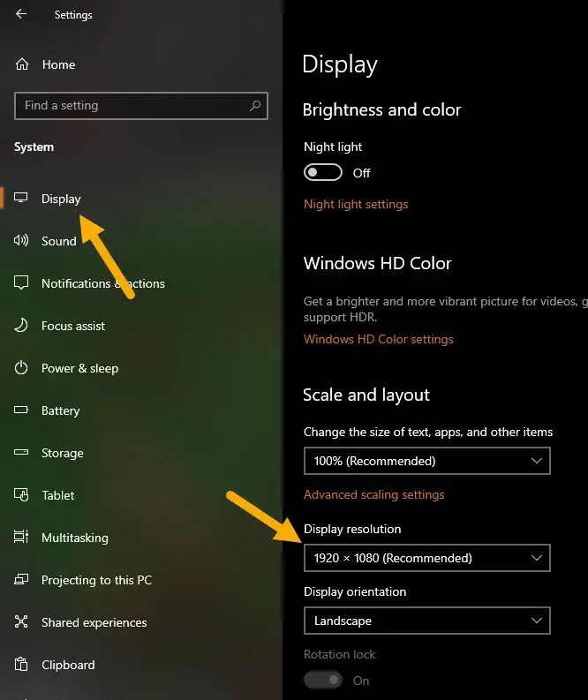Click the System section label

click(34, 147)
